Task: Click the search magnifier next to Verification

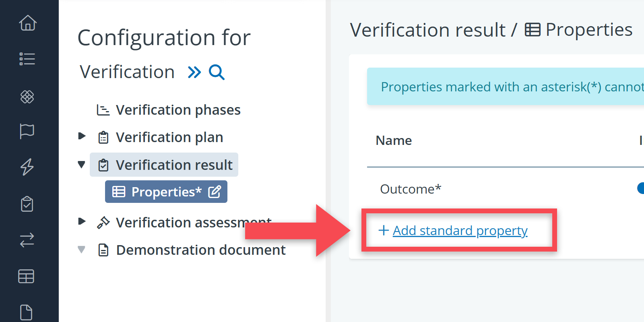Action: pyautogui.click(x=217, y=72)
